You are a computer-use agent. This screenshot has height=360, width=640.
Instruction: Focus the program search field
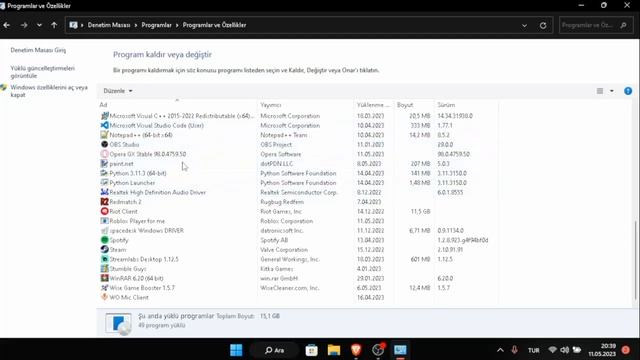coord(596,25)
